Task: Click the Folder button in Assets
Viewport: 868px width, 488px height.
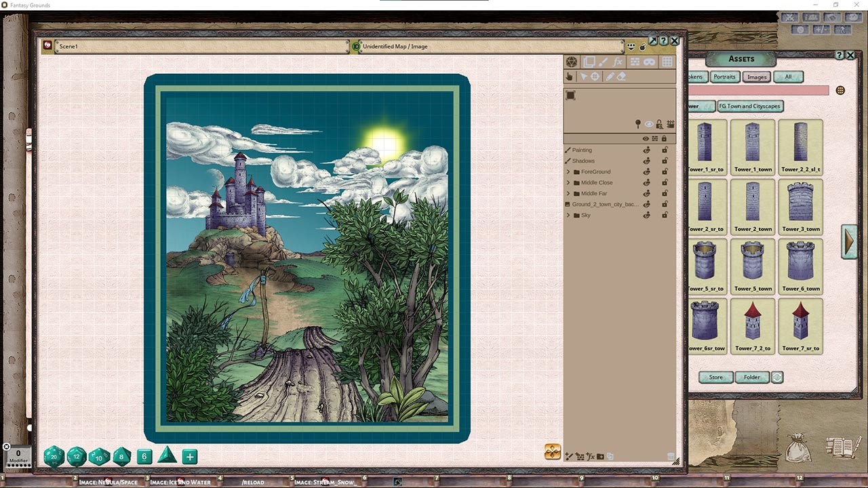Action: tap(751, 377)
